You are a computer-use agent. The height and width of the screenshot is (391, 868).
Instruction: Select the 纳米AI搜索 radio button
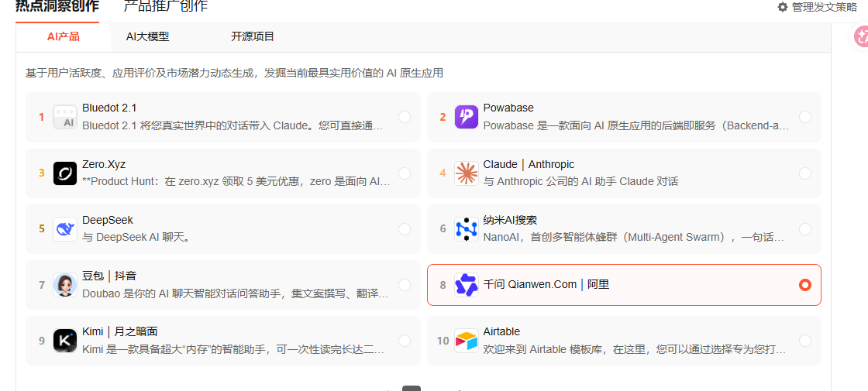805,229
